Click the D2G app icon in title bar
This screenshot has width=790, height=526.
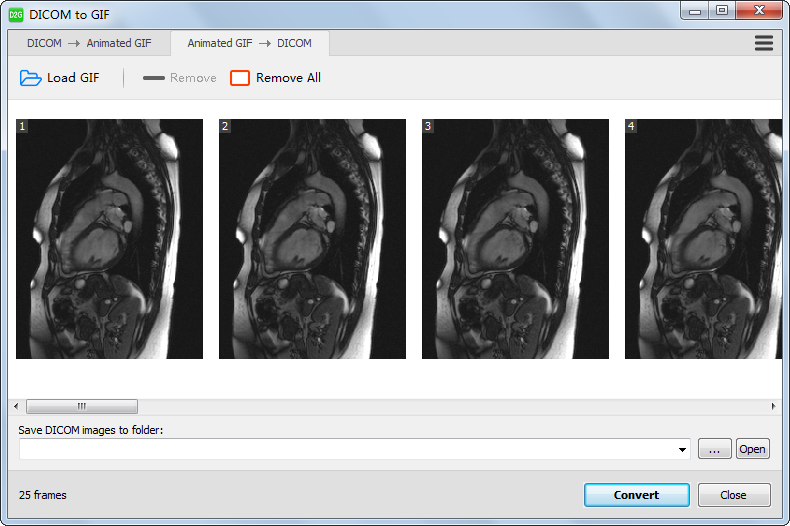(16, 14)
